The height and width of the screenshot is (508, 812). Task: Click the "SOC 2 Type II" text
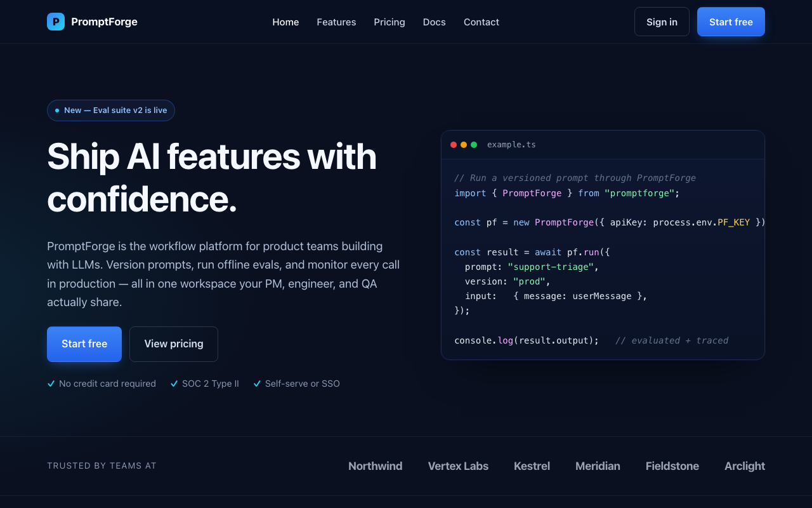pos(211,384)
